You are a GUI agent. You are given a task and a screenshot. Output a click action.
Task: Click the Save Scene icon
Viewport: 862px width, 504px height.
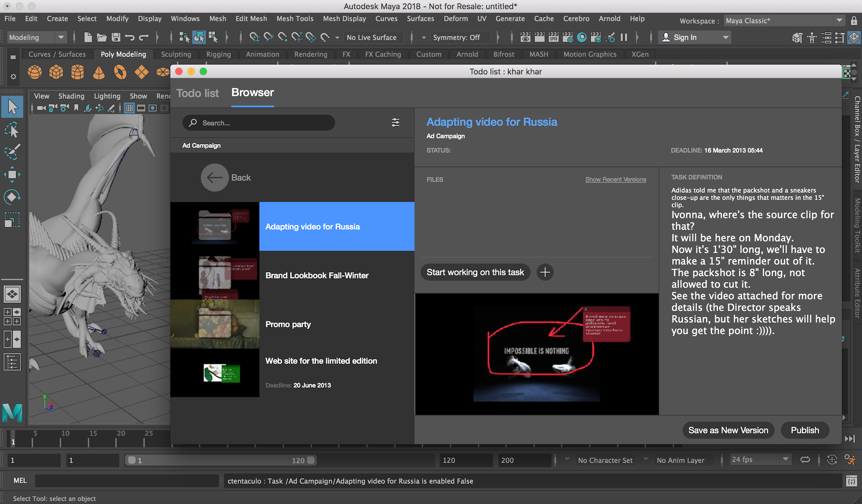[x=116, y=37]
